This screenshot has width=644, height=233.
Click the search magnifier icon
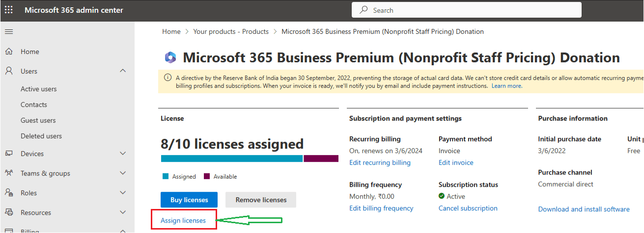(x=364, y=10)
